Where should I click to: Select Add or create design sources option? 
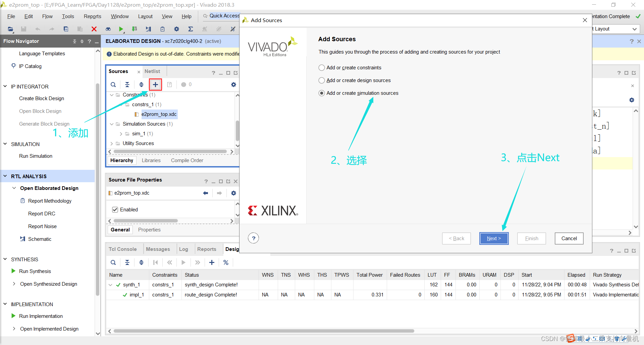(x=321, y=80)
